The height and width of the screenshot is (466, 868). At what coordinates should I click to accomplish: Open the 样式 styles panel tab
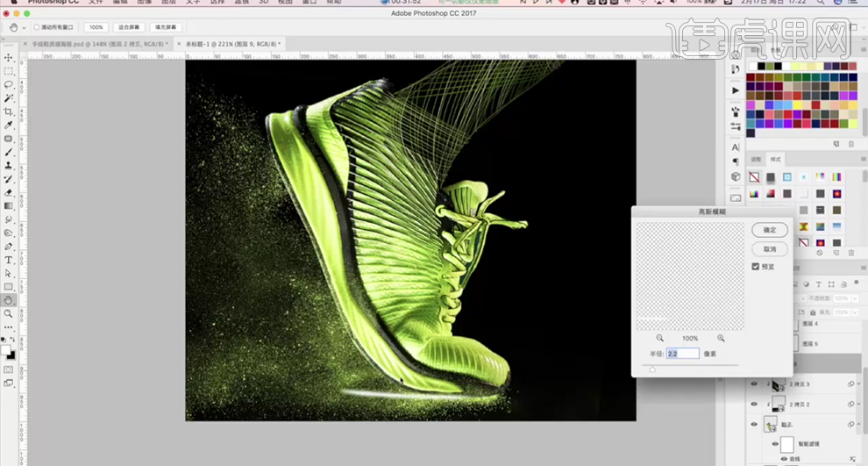click(x=775, y=160)
